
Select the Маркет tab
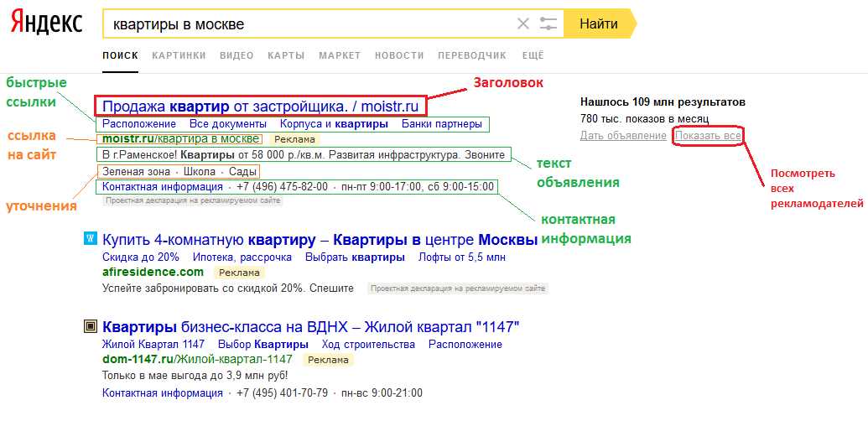click(340, 55)
